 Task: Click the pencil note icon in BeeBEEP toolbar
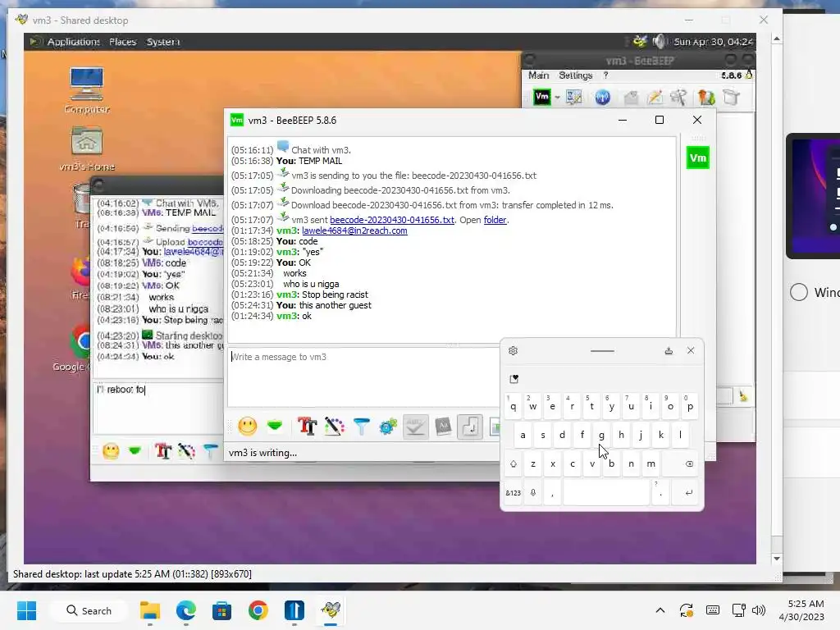click(x=655, y=98)
